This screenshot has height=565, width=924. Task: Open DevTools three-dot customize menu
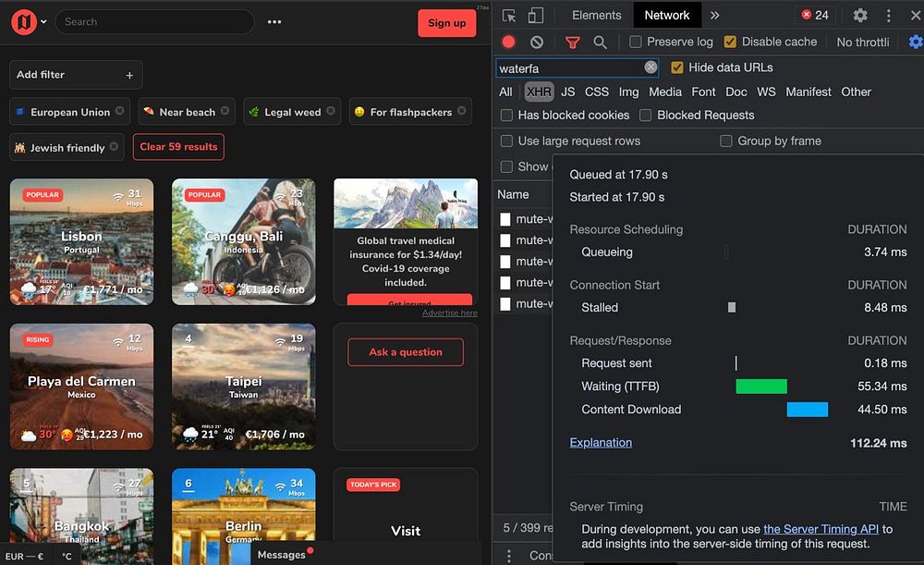coord(889,16)
